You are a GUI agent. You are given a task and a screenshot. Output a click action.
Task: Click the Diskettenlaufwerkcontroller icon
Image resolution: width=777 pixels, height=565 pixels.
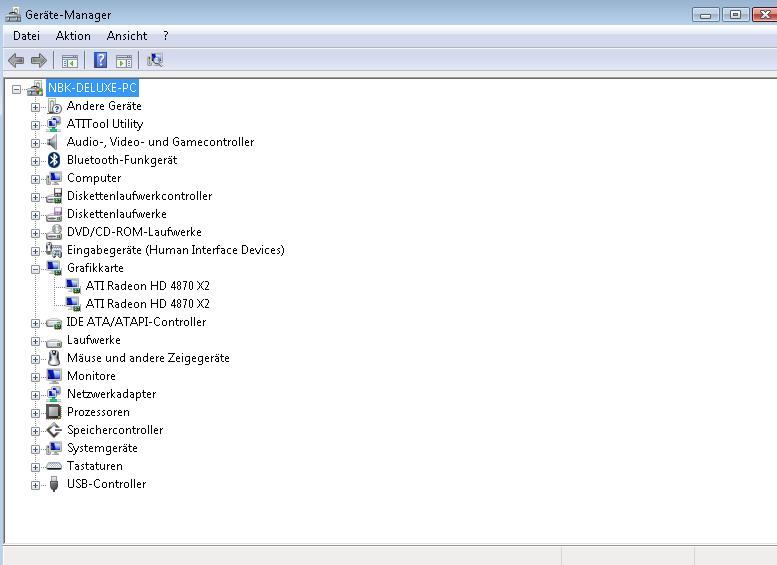[54, 196]
